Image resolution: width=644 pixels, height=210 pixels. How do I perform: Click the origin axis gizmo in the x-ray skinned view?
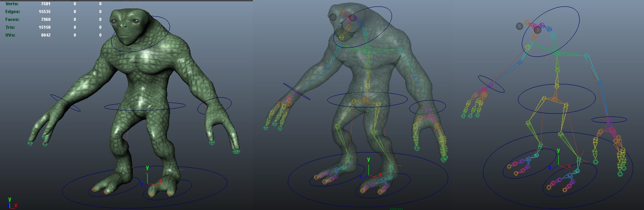click(x=370, y=168)
